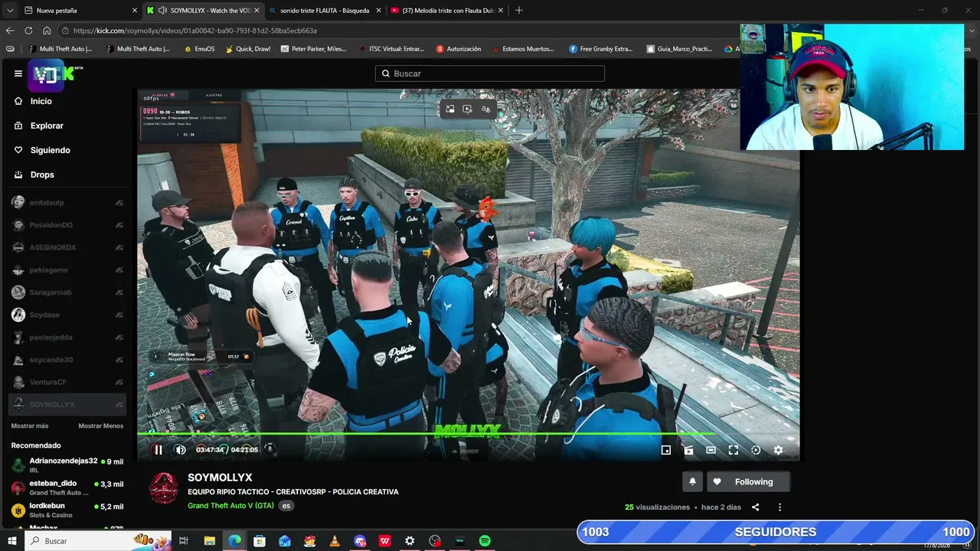The image size is (980, 551).
Task: Open Quick, Draw! bookmark
Action: coord(247,49)
